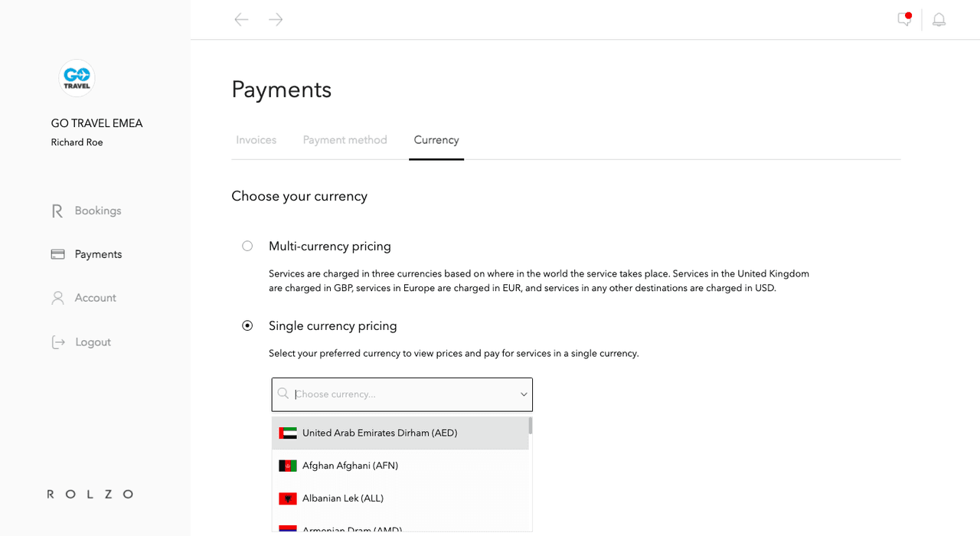Open the chat messages icon
This screenshot has height=536, width=980.
click(x=904, y=19)
